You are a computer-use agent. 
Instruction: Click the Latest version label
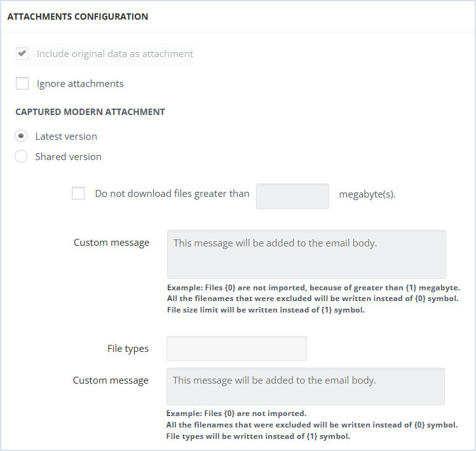click(x=66, y=137)
